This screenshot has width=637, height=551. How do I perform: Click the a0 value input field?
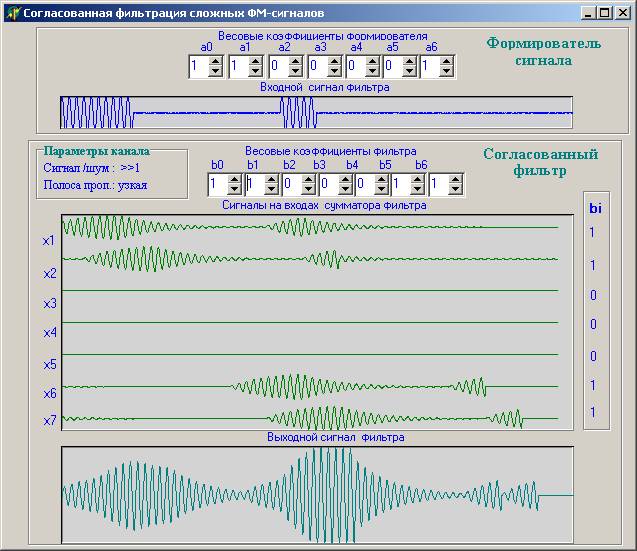tap(199, 66)
